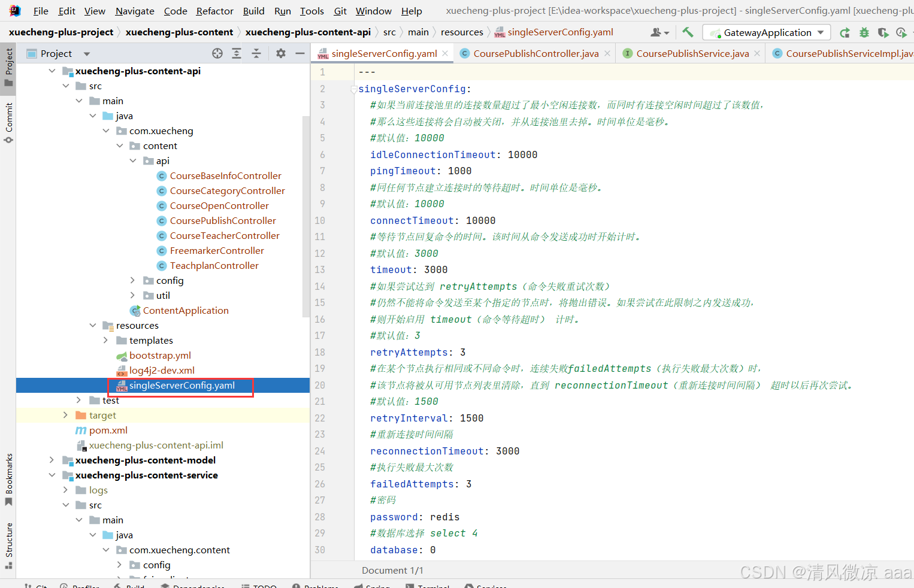Collapse the com.xuecheng package node

[x=106, y=131]
